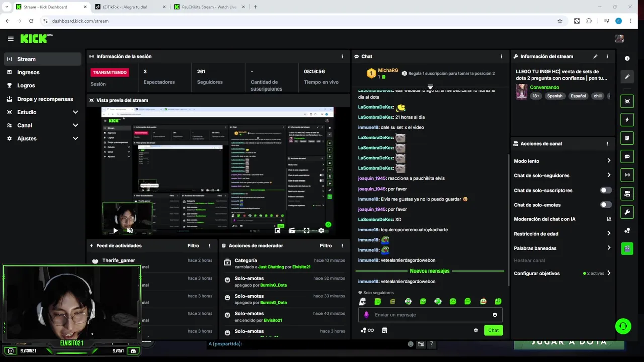Select Stream in the left sidebar
Screen dimensions: 644x362
[42, 59]
